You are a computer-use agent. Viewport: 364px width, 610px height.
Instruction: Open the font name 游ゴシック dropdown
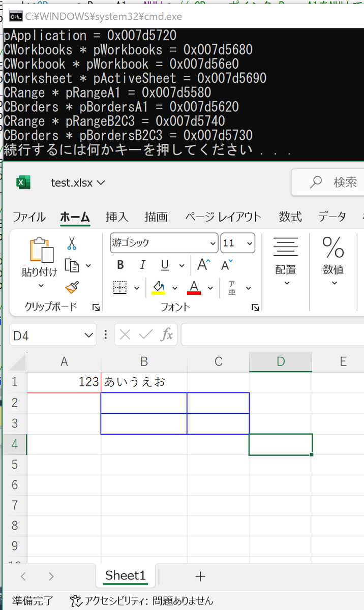(213, 243)
